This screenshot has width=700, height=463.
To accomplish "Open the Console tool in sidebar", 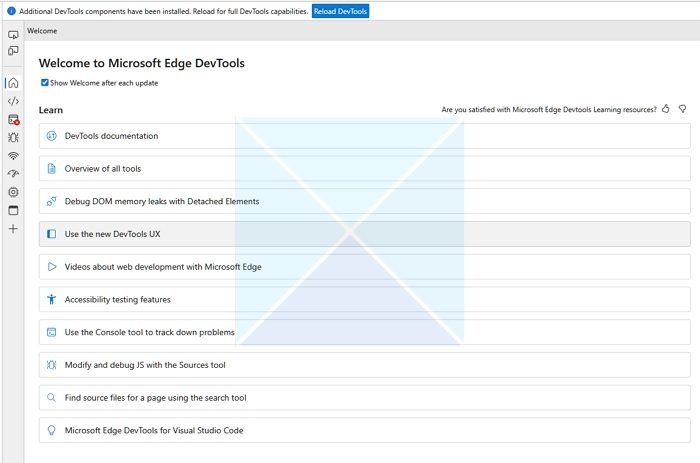I will pyautogui.click(x=13, y=119).
